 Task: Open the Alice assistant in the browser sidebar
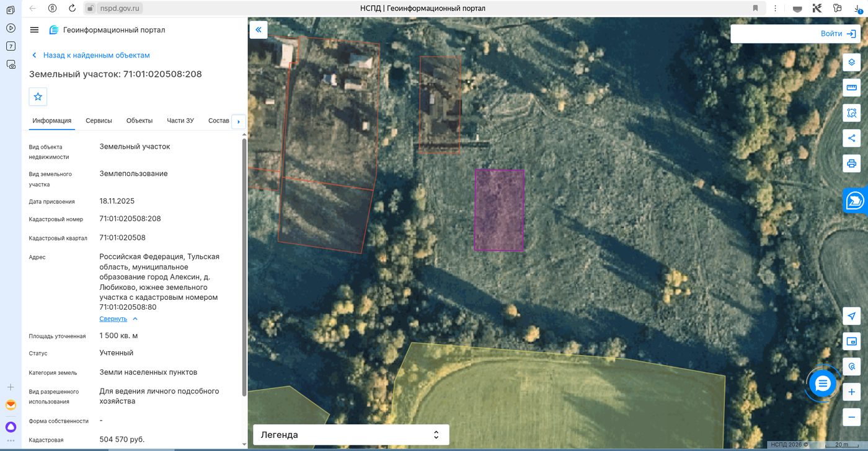tap(11, 427)
